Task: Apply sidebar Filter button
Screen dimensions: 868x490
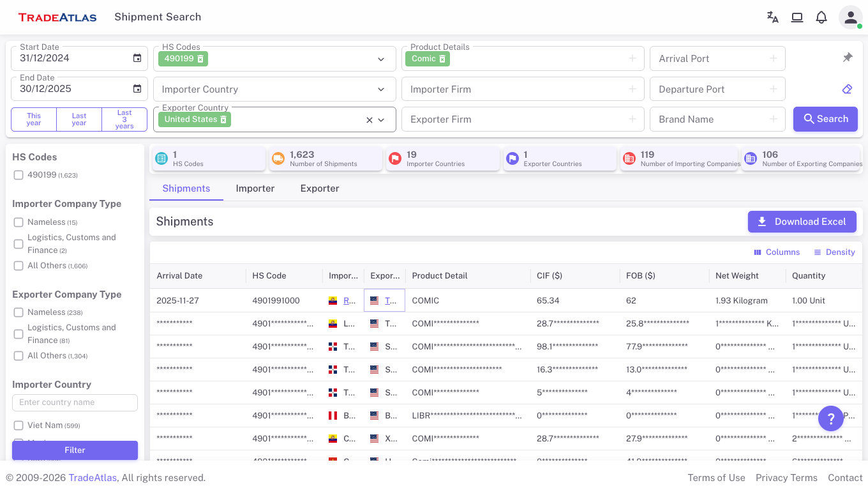Action: click(75, 450)
